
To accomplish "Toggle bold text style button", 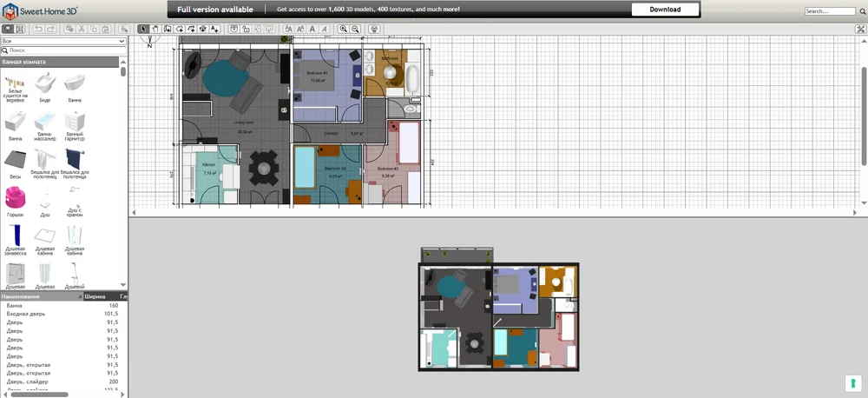I will 312,29.
